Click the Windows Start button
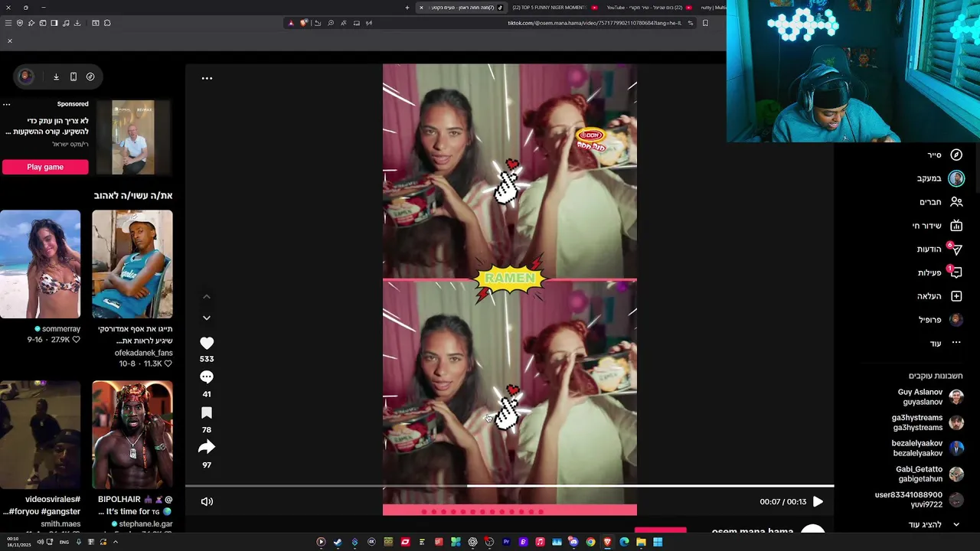Image resolution: width=980 pixels, height=551 pixels. [658, 542]
